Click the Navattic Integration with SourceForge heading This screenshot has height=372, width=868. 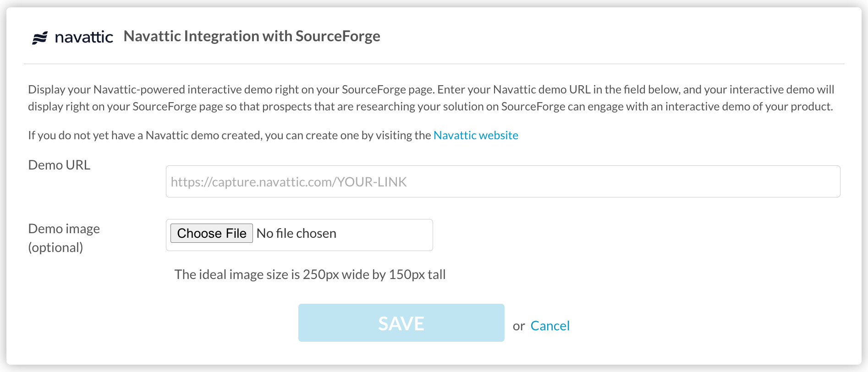pos(252,36)
